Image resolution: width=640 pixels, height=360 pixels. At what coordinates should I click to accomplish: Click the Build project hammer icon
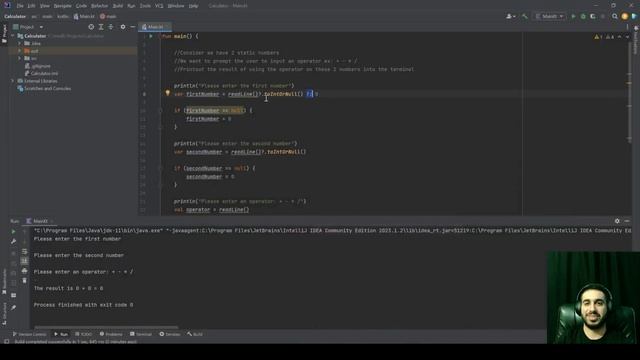(525, 16)
